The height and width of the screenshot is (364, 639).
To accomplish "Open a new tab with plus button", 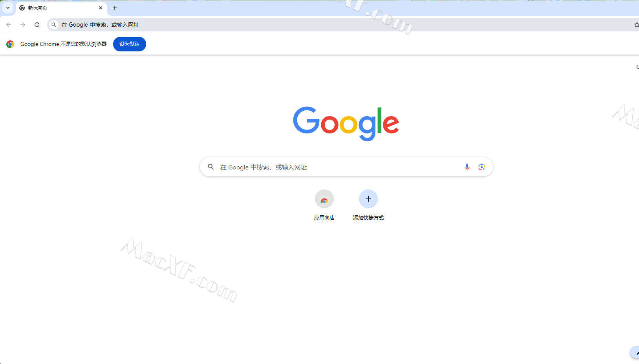I will [115, 8].
